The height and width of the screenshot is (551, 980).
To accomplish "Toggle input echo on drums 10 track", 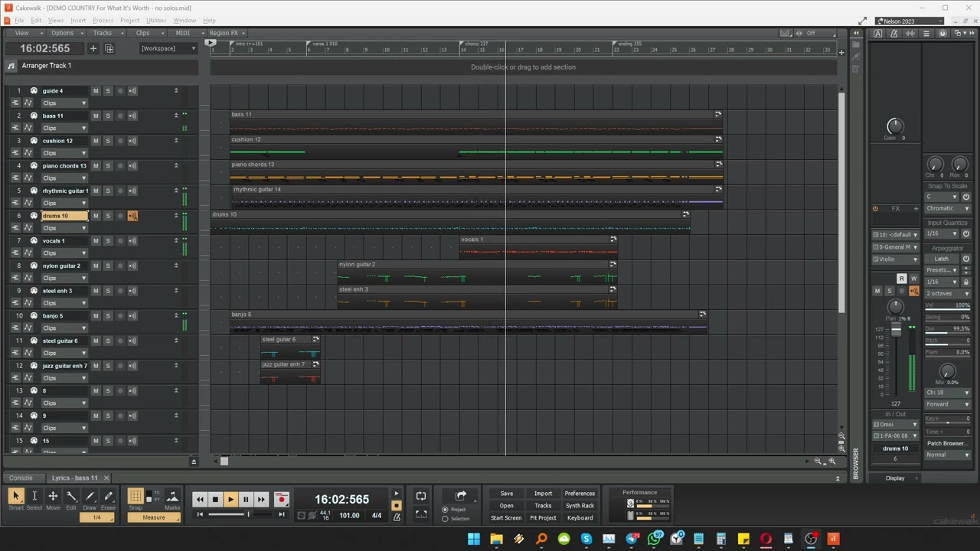I will click(x=132, y=216).
